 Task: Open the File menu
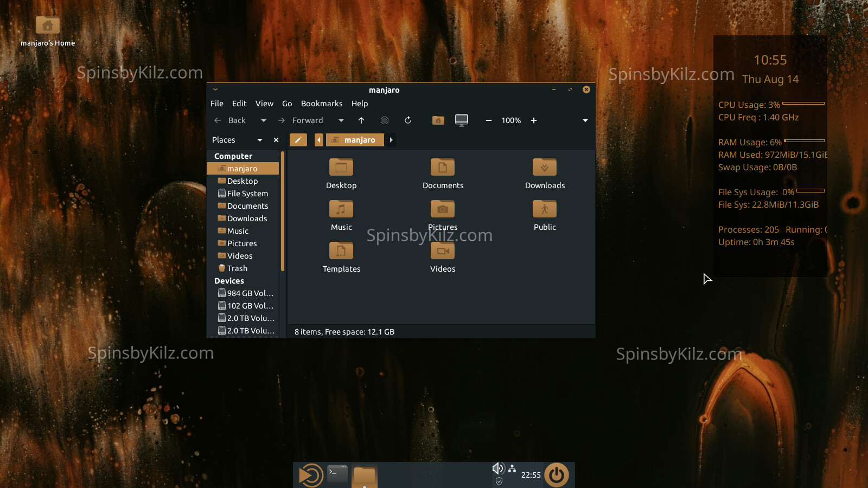217,104
